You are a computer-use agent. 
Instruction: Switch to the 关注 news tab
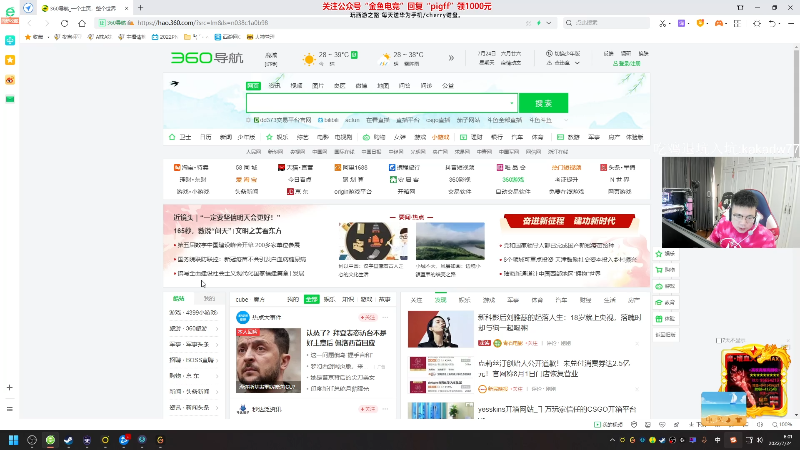416,300
